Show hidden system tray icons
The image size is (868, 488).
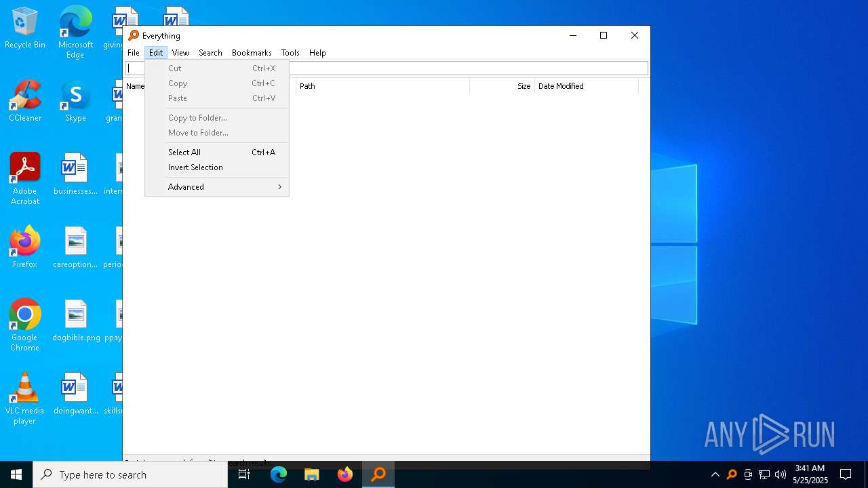coord(715,474)
